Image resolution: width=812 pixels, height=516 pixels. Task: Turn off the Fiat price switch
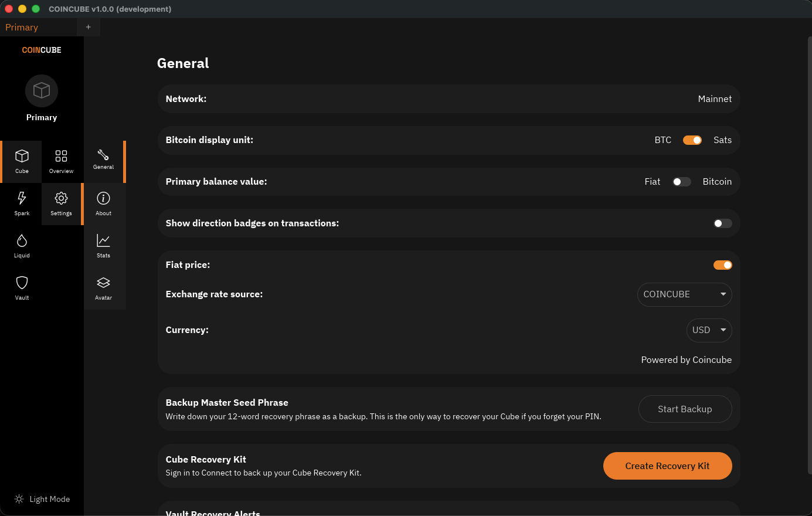tap(722, 265)
